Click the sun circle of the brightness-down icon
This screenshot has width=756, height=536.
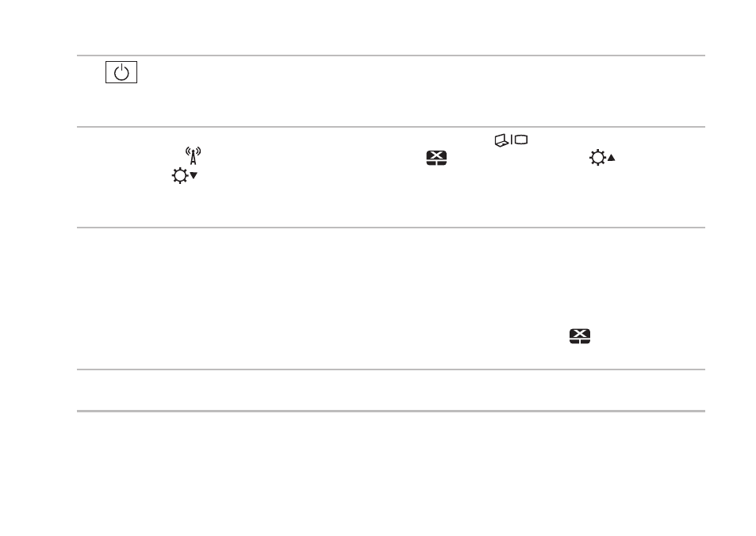pyautogui.click(x=180, y=176)
